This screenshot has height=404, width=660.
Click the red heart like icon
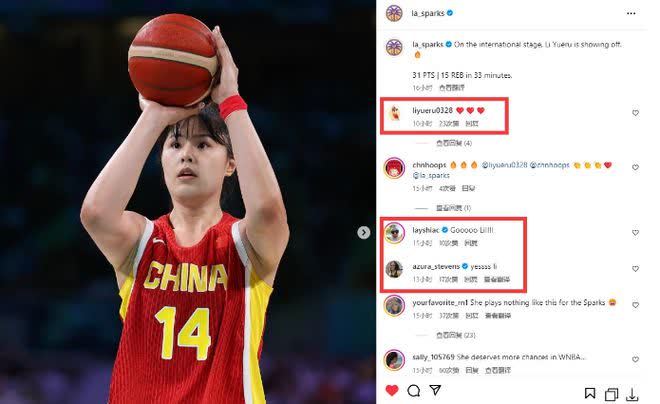point(392,391)
